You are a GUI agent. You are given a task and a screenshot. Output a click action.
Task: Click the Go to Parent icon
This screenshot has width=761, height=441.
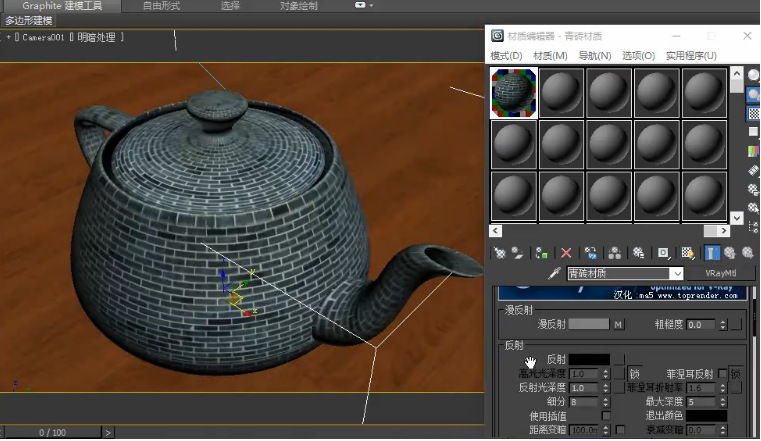click(x=729, y=253)
